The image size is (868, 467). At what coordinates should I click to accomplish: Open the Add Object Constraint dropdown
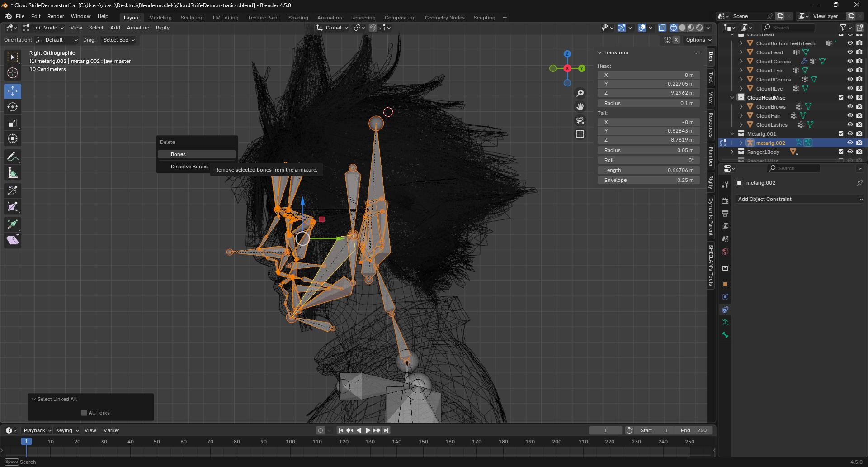click(x=799, y=199)
